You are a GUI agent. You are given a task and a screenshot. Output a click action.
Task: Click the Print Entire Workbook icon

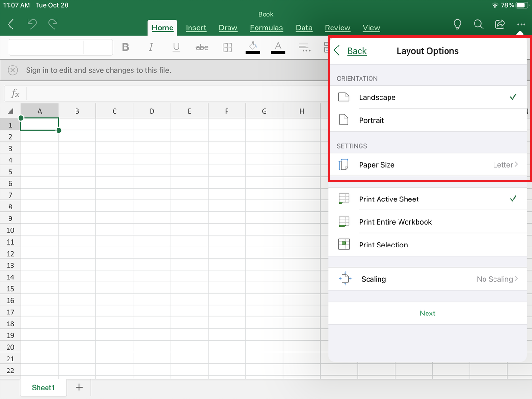[x=344, y=221]
